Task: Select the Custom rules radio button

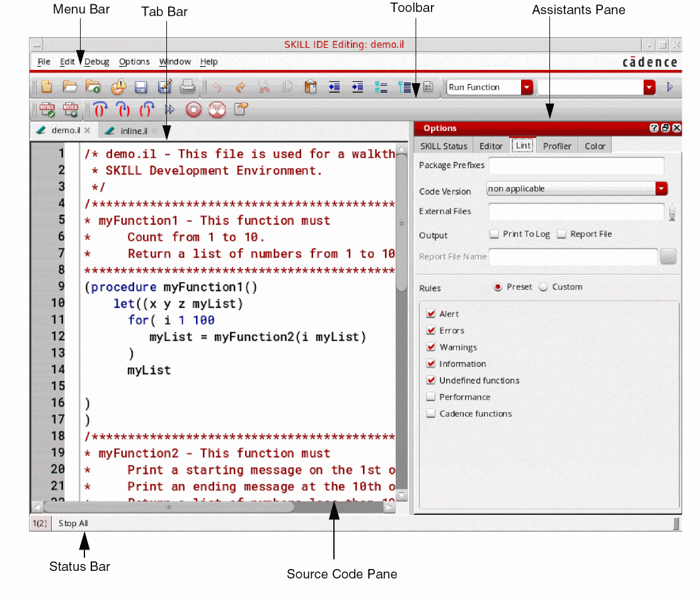Action: [544, 287]
